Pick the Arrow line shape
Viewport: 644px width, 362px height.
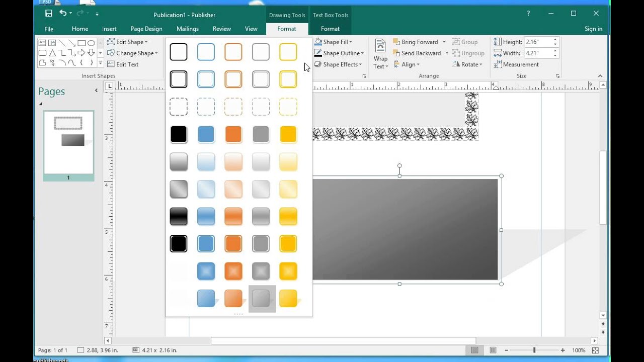tap(71, 43)
